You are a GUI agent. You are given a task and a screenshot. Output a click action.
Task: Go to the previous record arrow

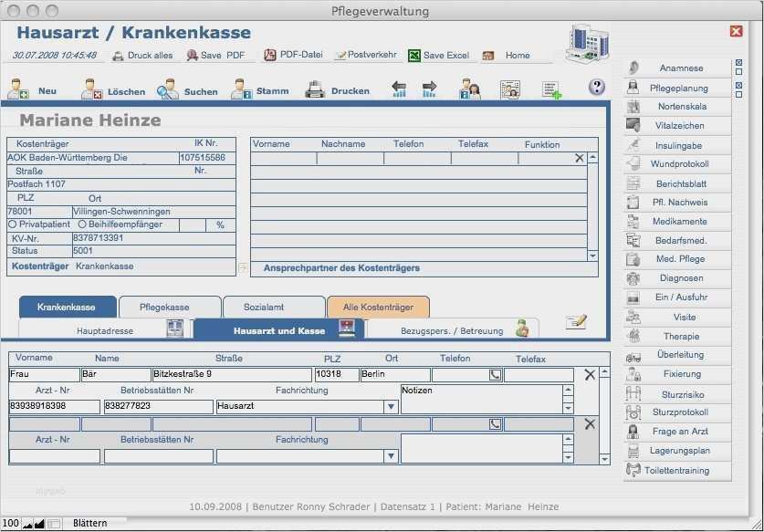[399, 89]
